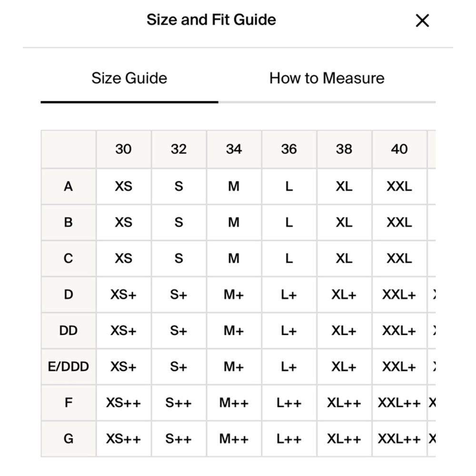Click the band size 30 column header
Screen dimensions: 476x476
point(124,149)
